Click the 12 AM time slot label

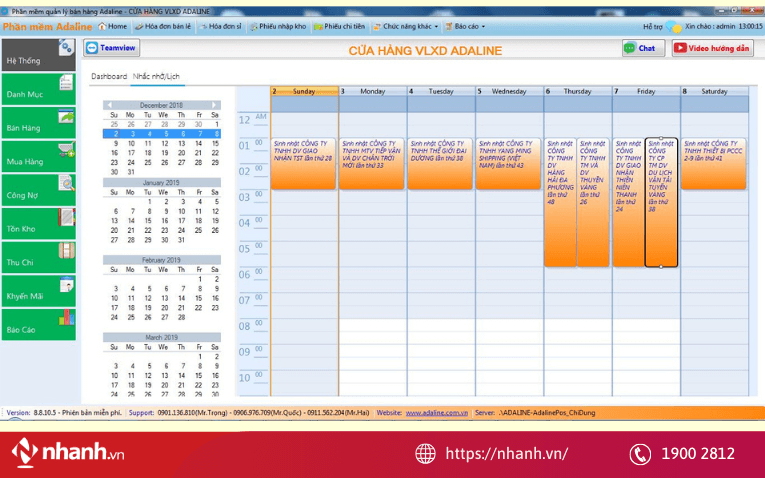(x=253, y=120)
